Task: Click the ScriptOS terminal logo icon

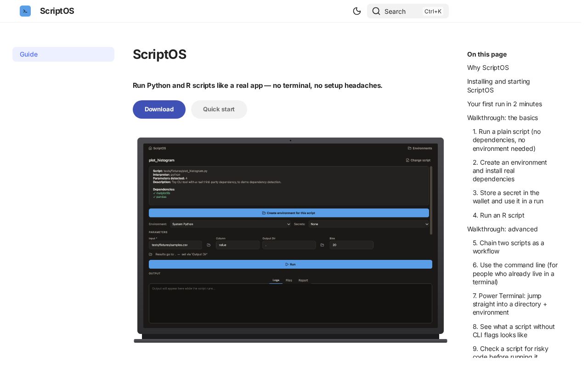Action: [x=25, y=11]
